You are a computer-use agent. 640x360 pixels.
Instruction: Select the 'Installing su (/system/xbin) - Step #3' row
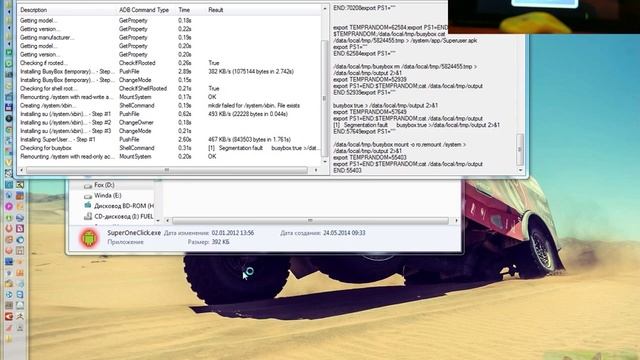[x=169, y=131]
